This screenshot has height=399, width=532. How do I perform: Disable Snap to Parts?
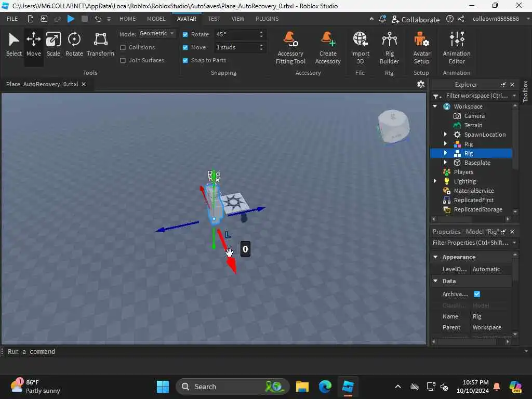coord(185,60)
